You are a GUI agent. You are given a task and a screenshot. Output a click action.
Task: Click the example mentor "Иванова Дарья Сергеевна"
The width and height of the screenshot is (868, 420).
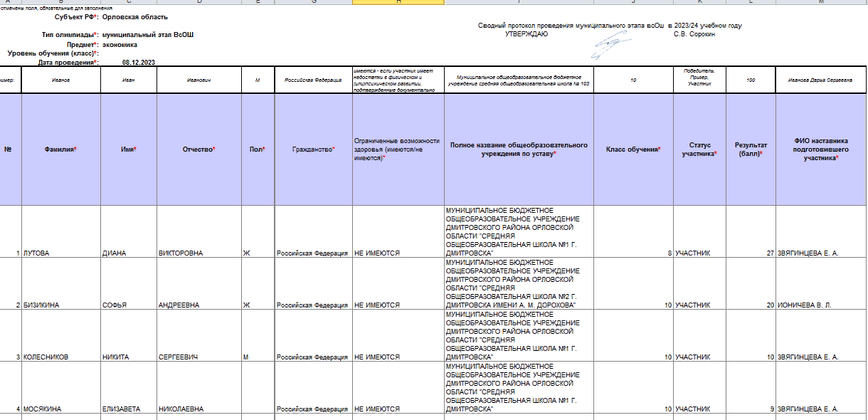point(820,80)
